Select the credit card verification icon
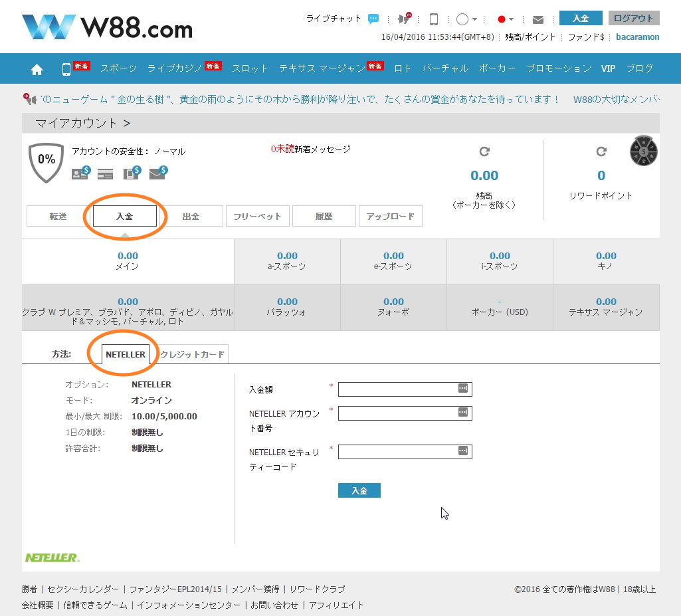This screenshot has height=616, width=681. pos(105,174)
